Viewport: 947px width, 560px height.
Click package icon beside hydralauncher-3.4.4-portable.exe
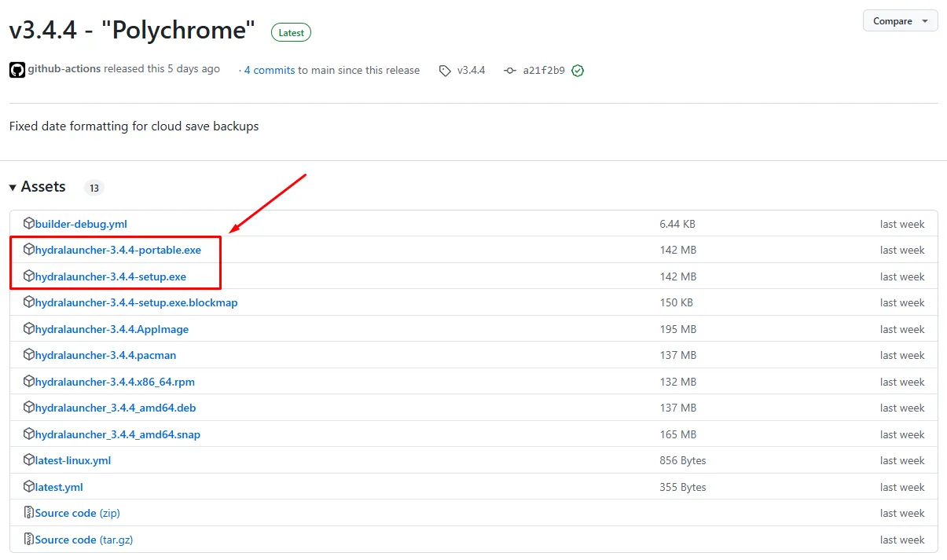pos(29,250)
